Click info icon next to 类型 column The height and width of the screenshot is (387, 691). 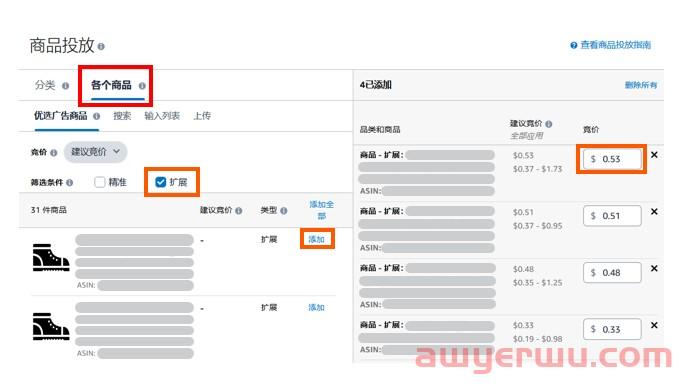point(283,211)
